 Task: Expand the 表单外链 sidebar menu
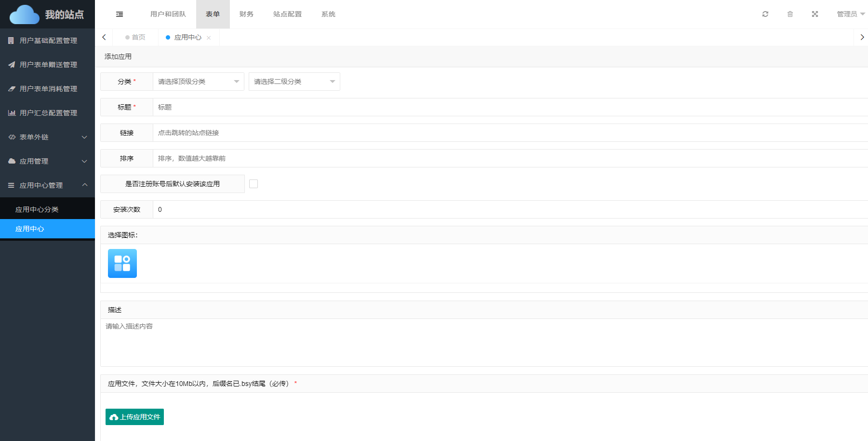coord(47,137)
